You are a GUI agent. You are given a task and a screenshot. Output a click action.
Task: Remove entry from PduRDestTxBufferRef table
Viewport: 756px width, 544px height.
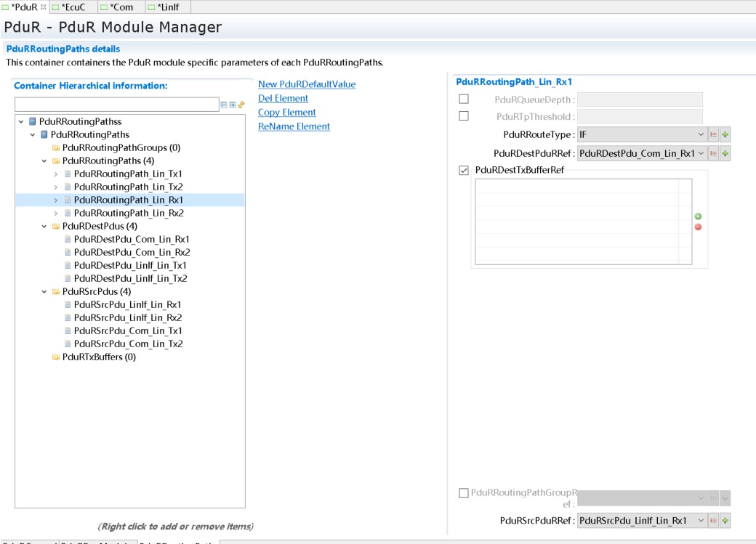tap(698, 227)
